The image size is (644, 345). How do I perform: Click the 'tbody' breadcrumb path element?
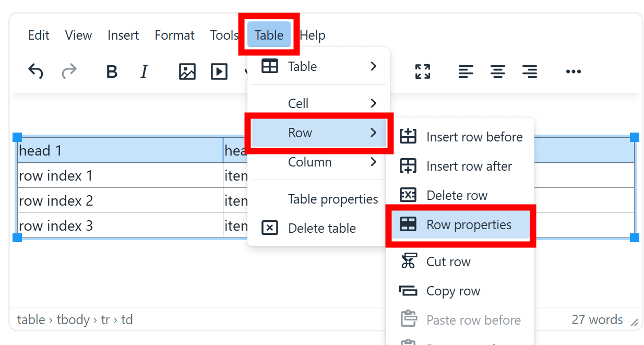[73, 319]
